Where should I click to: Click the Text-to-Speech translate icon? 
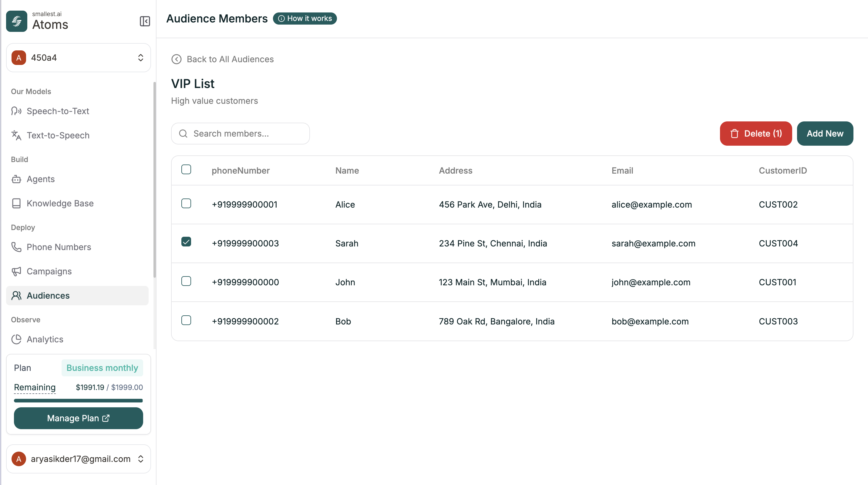pyautogui.click(x=16, y=135)
